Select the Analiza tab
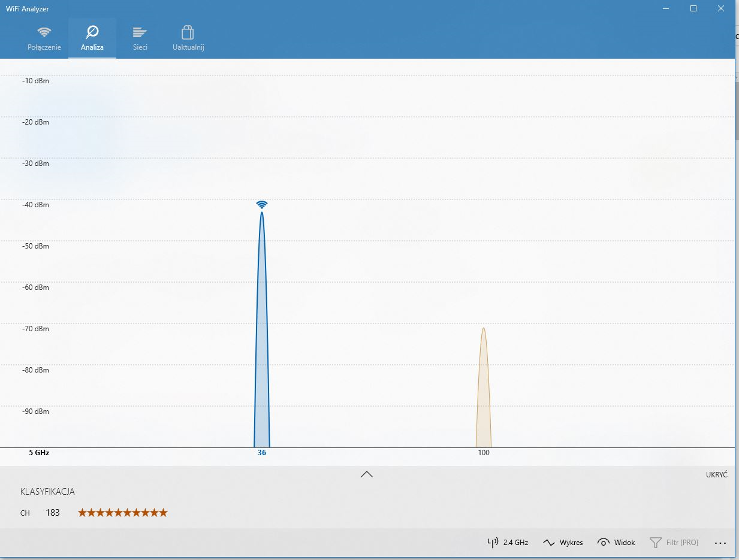Image resolution: width=739 pixels, height=560 pixels. click(x=92, y=38)
